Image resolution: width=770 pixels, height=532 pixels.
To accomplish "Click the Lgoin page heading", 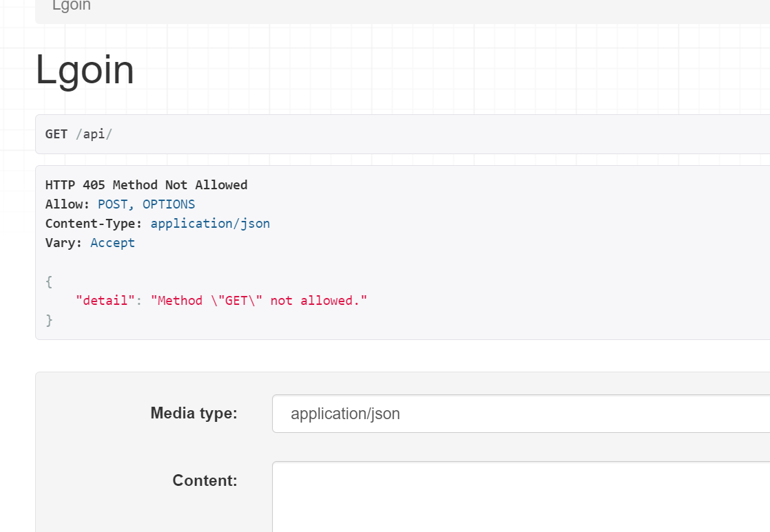I will 85,70.
